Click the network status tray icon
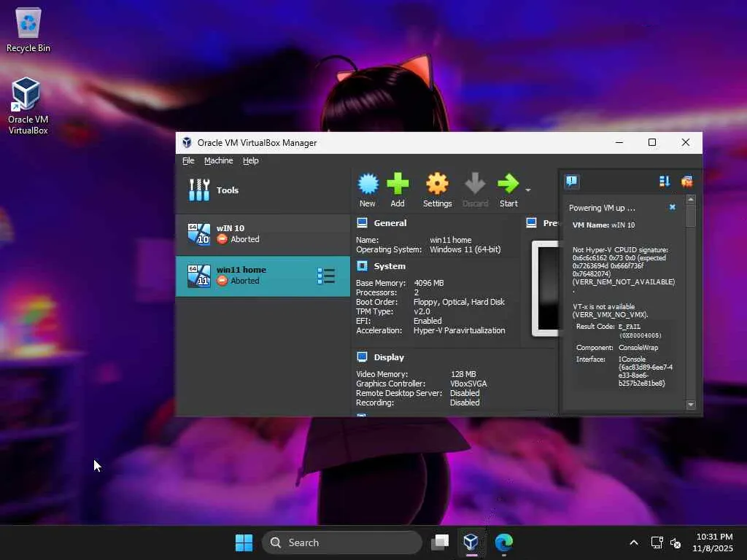The image size is (747, 560). click(x=657, y=542)
